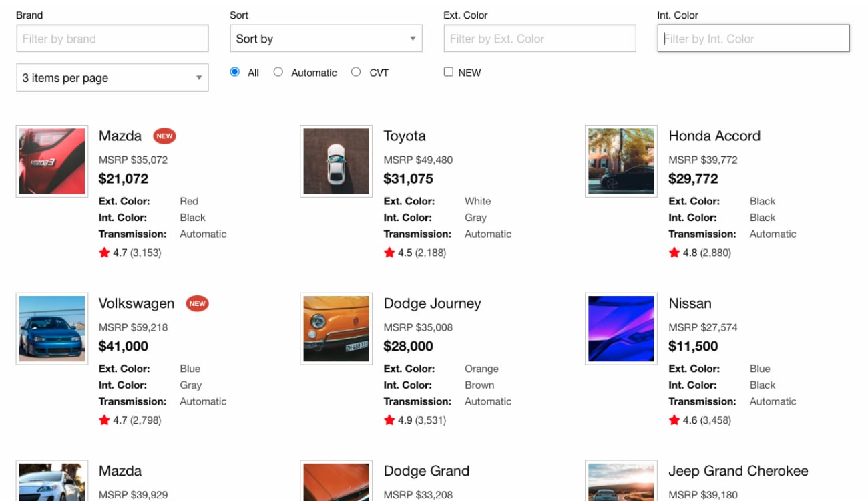
Task: Click the star icon next to 4.8 rating
Action: pos(674,253)
